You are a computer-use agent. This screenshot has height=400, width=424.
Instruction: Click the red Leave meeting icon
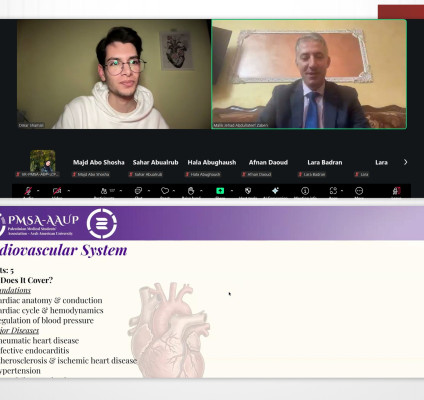point(396,191)
